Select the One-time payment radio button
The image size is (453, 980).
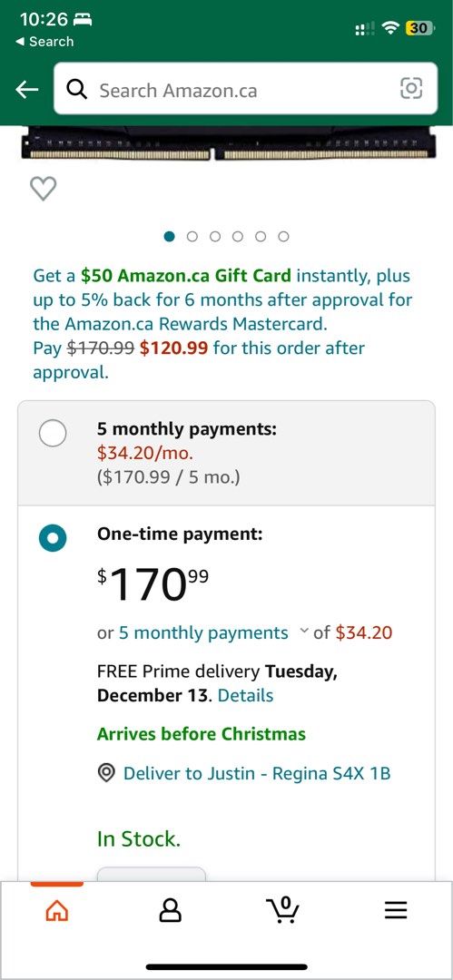(x=53, y=538)
